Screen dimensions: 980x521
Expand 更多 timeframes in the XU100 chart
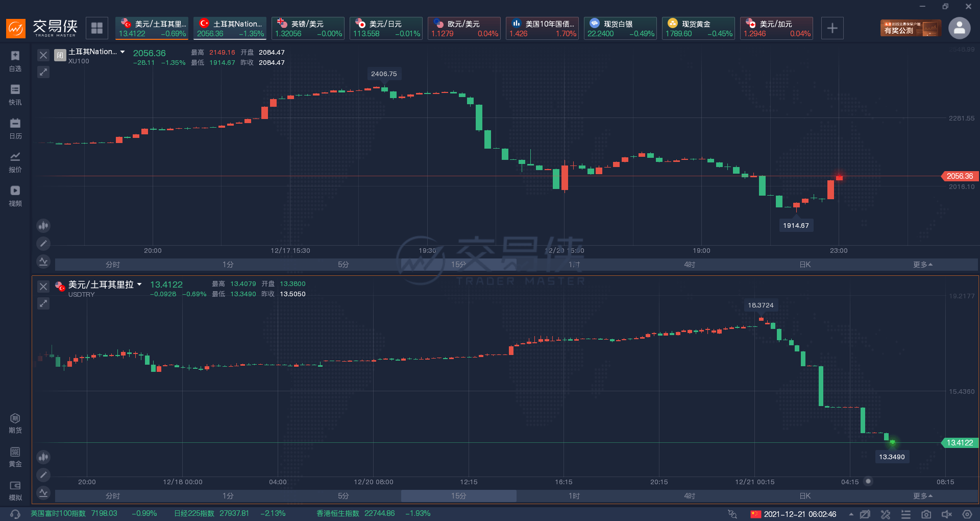tap(923, 265)
